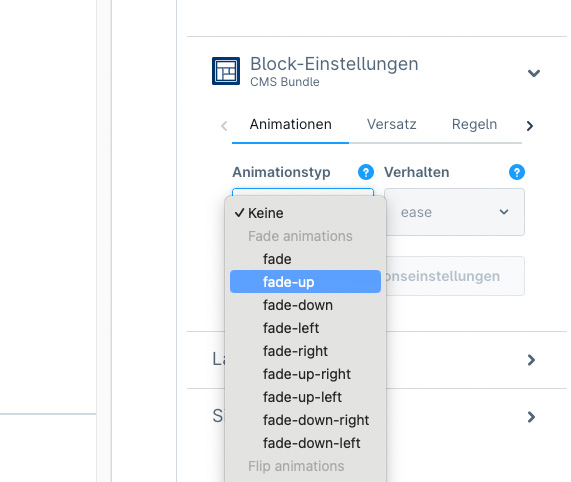
Task: Switch to the Regeln tab
Action: pyautogui.click(x=474, y=125)
